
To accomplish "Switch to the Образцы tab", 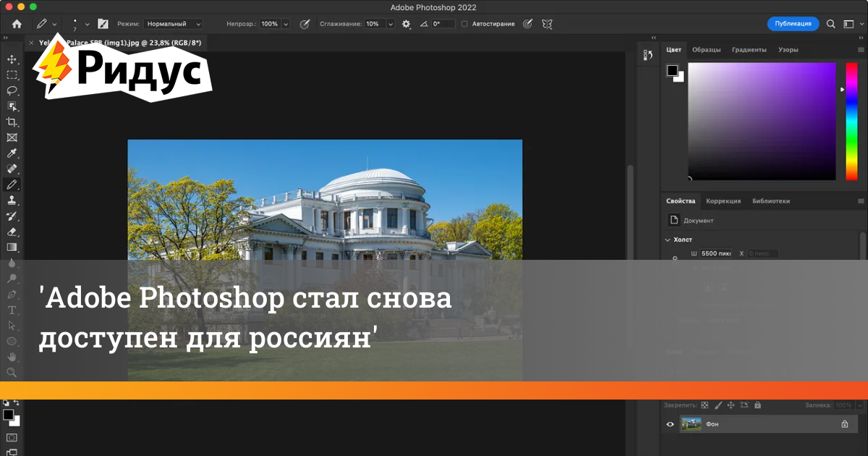I will tap(706, 50).
